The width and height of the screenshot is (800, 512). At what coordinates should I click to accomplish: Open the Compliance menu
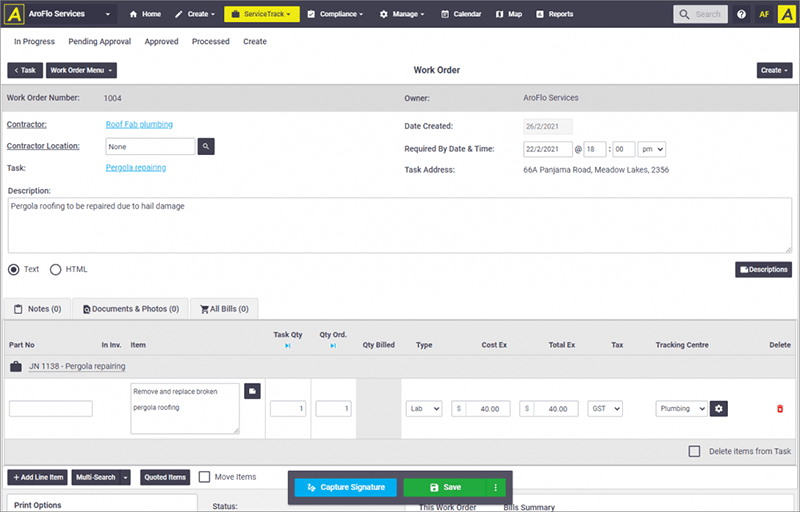[x=335, y=14]
